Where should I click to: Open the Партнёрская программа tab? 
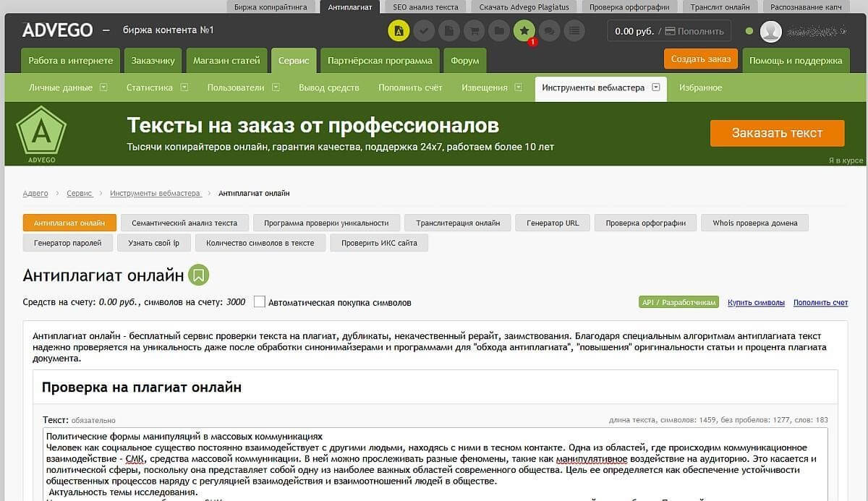(x=380, y=61)
